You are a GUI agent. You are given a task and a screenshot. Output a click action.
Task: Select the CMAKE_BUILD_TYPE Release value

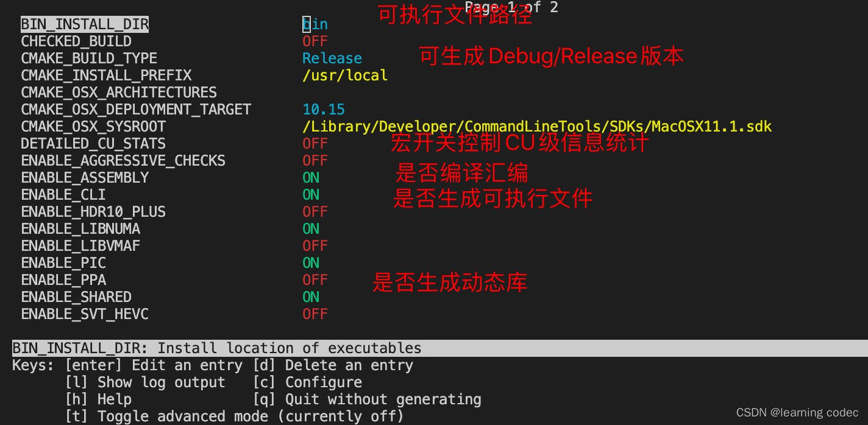click(x=332, y=58)
